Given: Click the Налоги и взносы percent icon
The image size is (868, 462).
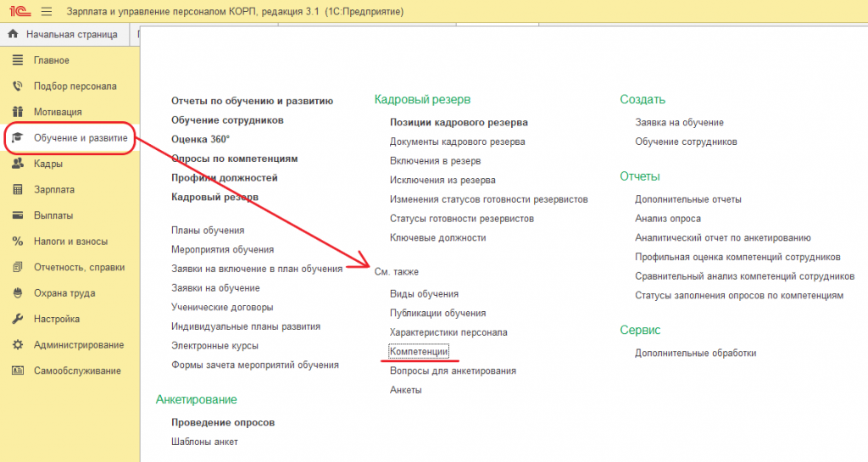Looking at the screenshot, I should pos(18,242).
